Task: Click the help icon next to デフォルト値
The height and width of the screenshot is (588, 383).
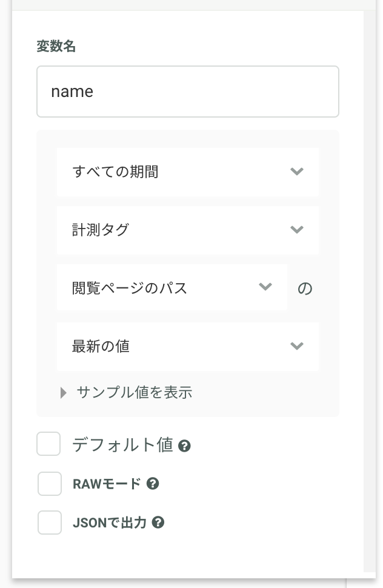Action: click(x=185, y=446)
